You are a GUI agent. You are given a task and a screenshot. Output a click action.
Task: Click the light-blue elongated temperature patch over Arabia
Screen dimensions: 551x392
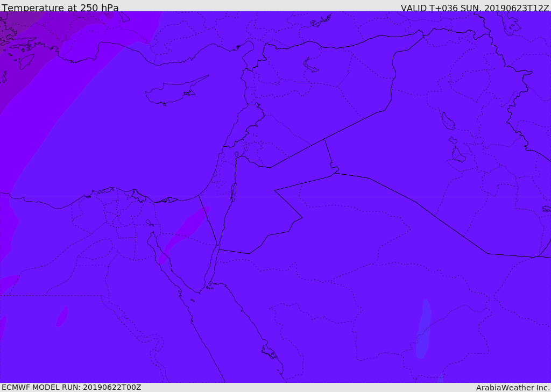pyautogui.click(x=423, y=329)
